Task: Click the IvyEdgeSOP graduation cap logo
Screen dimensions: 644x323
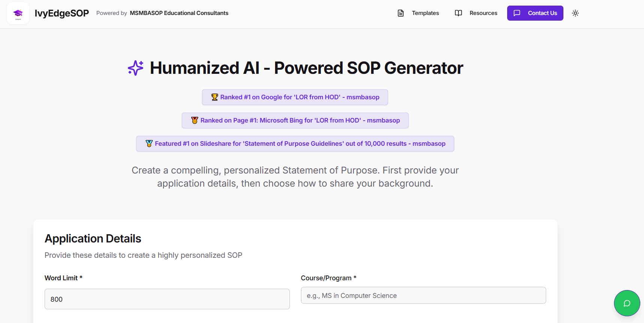Action: pyautogui.click(x=18, y=13)
